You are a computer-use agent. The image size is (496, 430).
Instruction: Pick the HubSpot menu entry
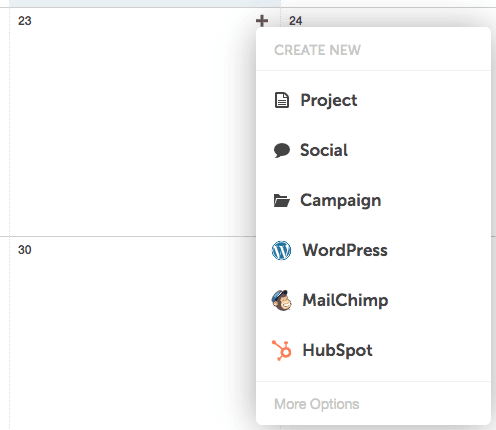point(373,350)
